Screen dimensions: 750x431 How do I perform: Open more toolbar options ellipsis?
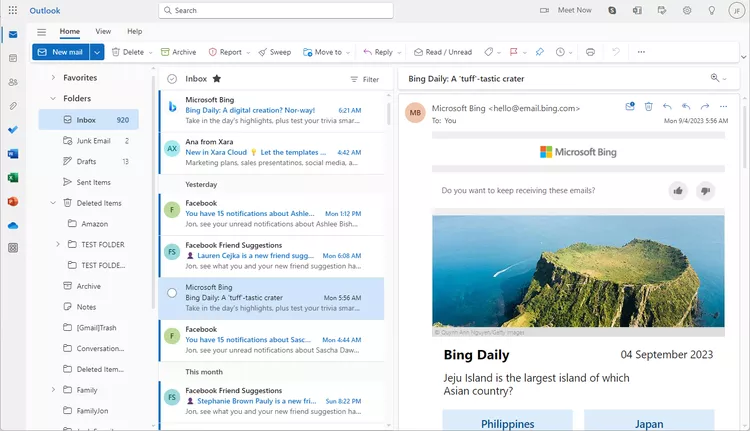point(641,52)
